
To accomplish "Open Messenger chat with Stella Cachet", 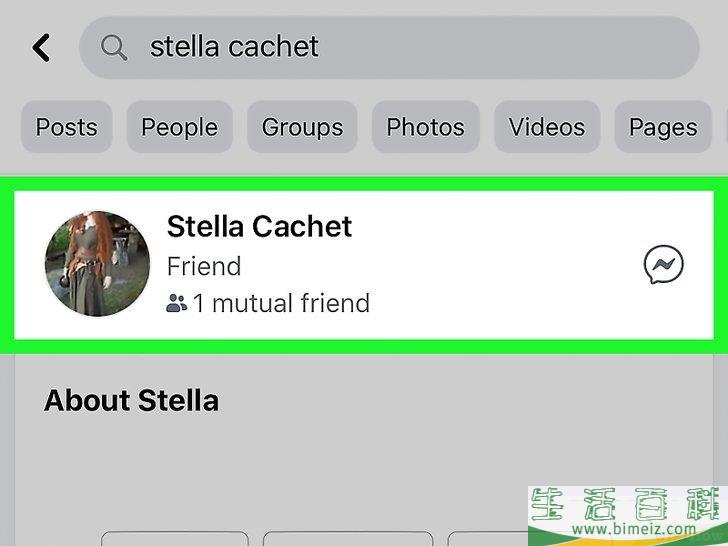I will coord(663,264).
